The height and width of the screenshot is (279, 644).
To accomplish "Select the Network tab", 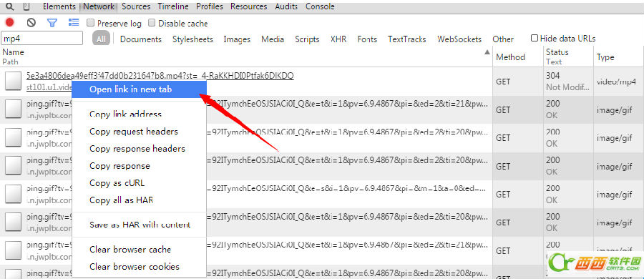I will [x=99, y=6].
